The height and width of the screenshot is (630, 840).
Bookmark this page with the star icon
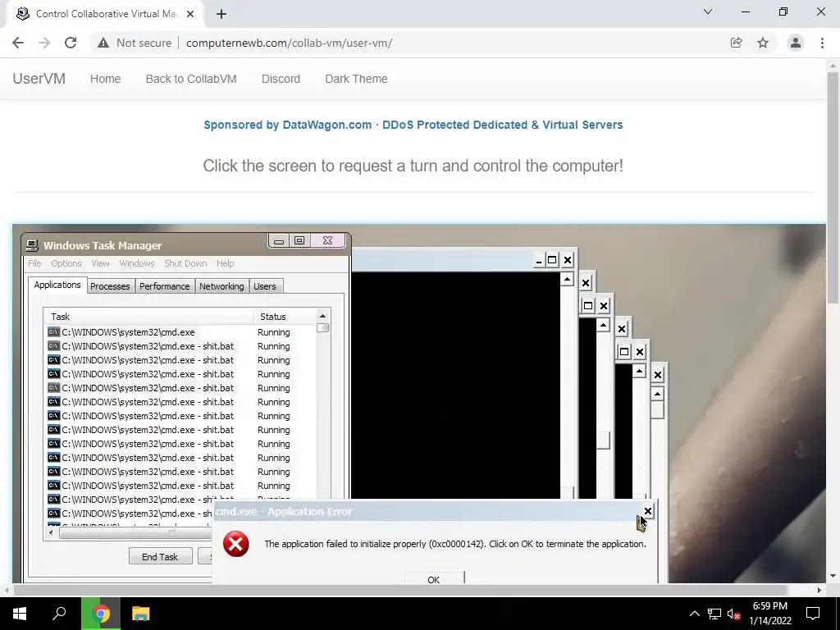click(x=763, y=43)
